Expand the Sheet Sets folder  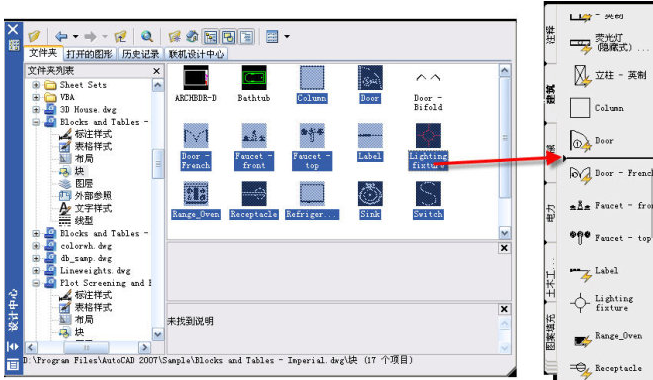click(36, 85)
